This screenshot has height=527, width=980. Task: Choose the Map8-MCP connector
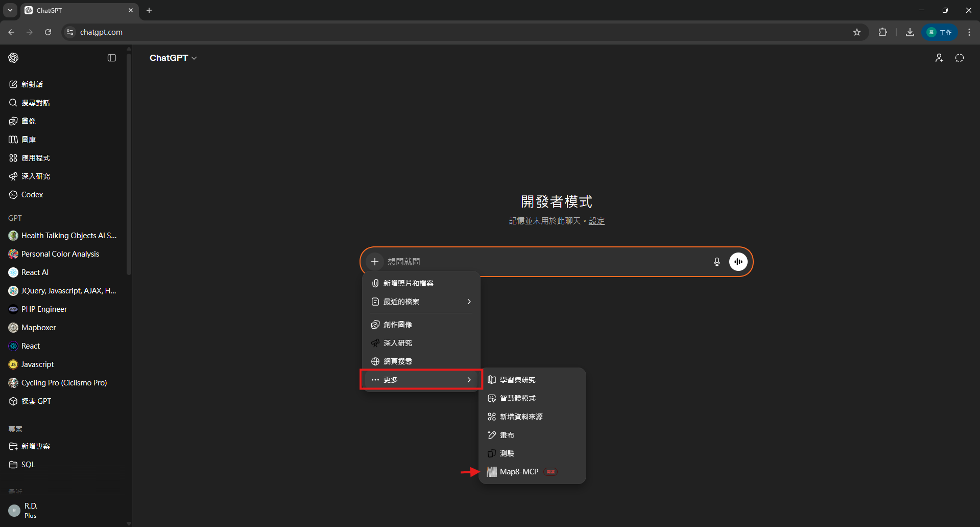[x=532, y=472]
